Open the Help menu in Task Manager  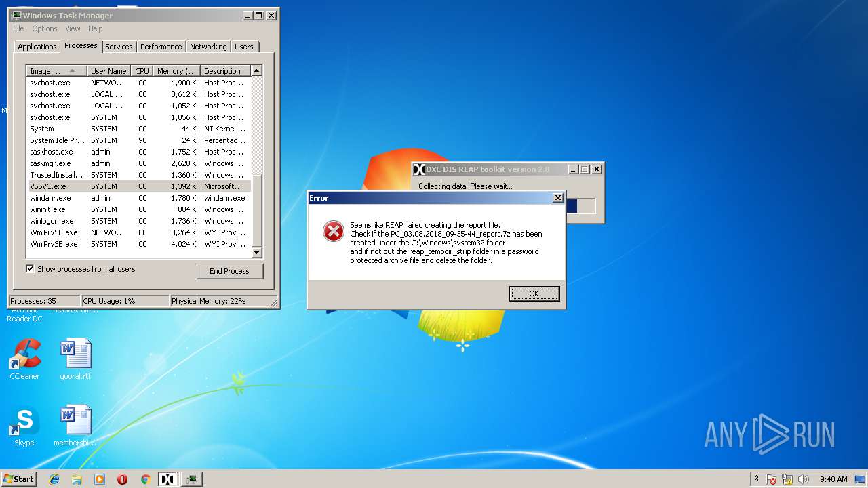[x=95, y=28]
